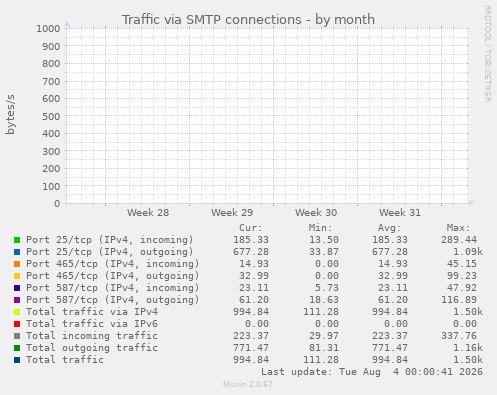Image resolution: width=497 pixels, height=395 pixels.
Task: Click the Max value '289.44'
Action: tap(459, 240)
